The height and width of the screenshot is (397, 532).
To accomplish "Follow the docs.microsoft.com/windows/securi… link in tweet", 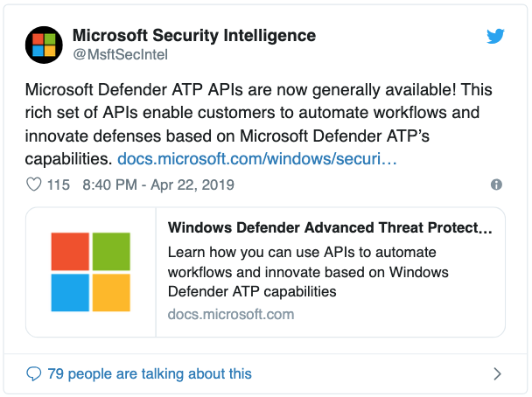I will (x=257, y=160).
